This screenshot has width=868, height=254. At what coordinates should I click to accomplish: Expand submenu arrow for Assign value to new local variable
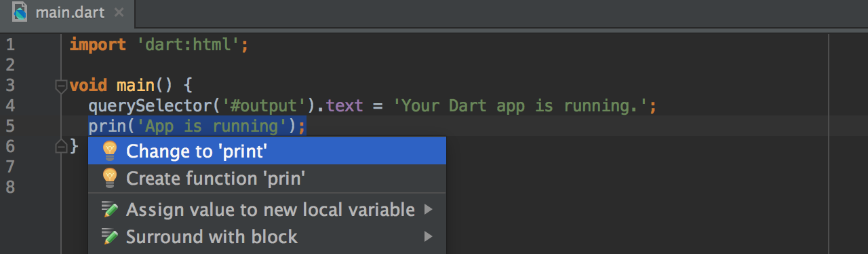(x=429, y=209)
